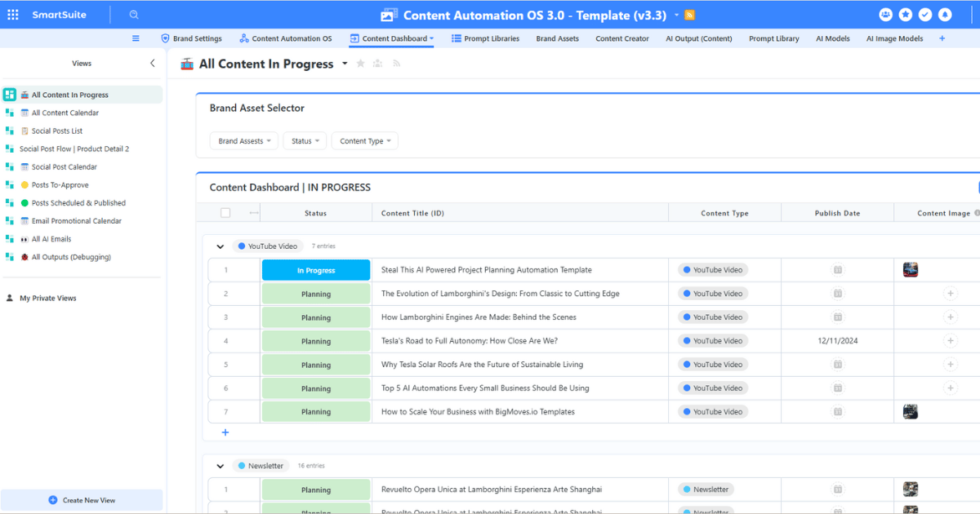The height and width of the screenshot is (514, 980).
Task: Click Planning status for BigMoves.io Templates row
Action: click(316, 412)
